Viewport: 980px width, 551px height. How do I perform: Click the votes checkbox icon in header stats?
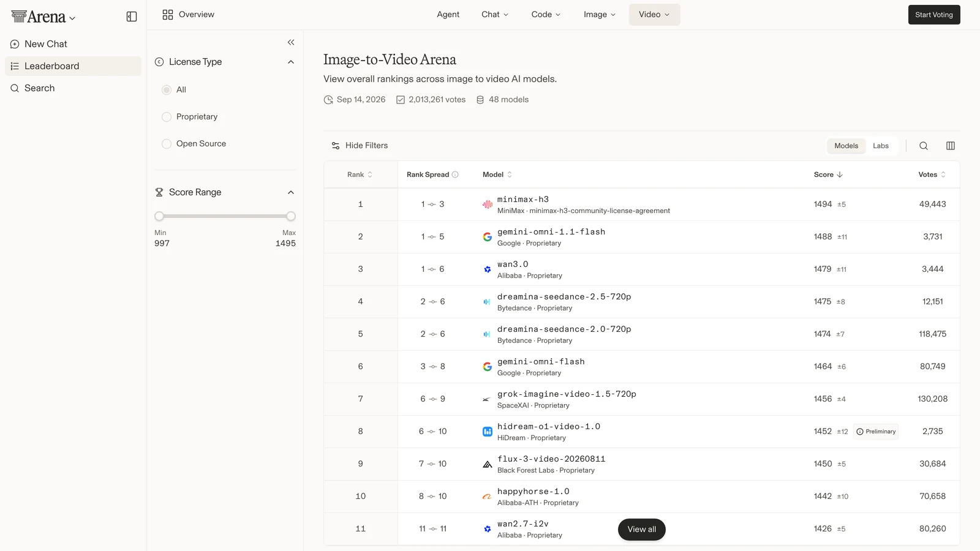[401, 100]
